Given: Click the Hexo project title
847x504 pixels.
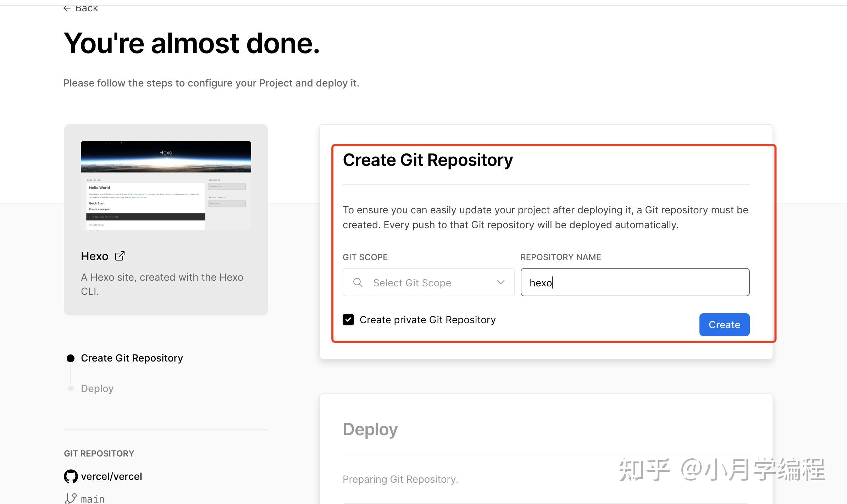Looking at the screenshot, I should click(94, 256).
